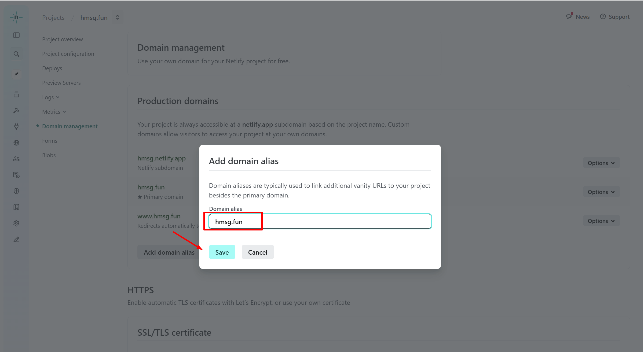Click the hammer builds icon
This screenshot has width=644, height=352.
[16, 110]
